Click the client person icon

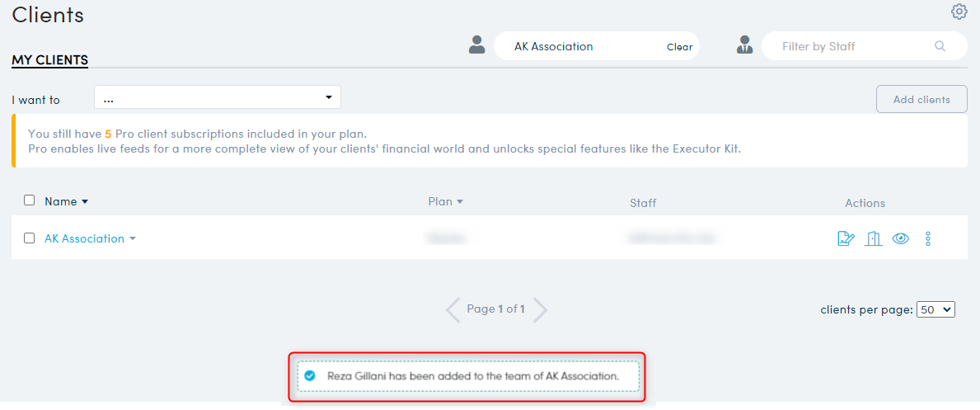(x=476, y=45)
